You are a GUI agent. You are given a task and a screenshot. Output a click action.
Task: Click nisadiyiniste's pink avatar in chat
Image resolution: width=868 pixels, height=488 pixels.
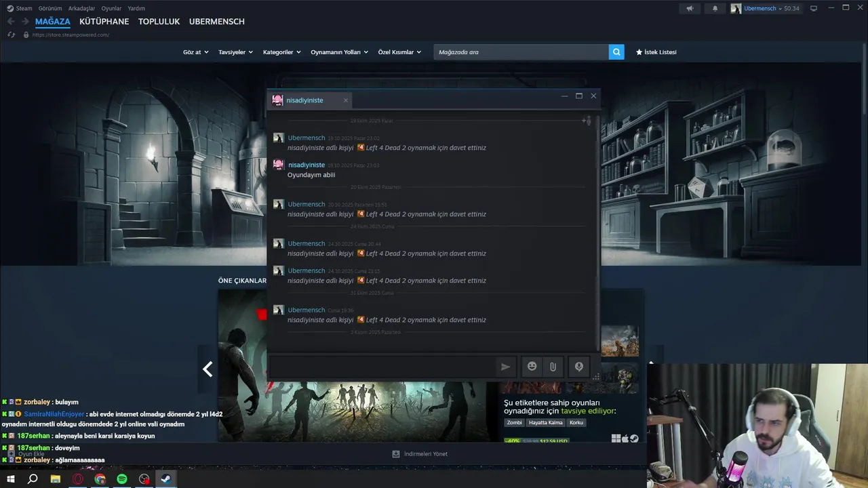[x=278, y=165]
